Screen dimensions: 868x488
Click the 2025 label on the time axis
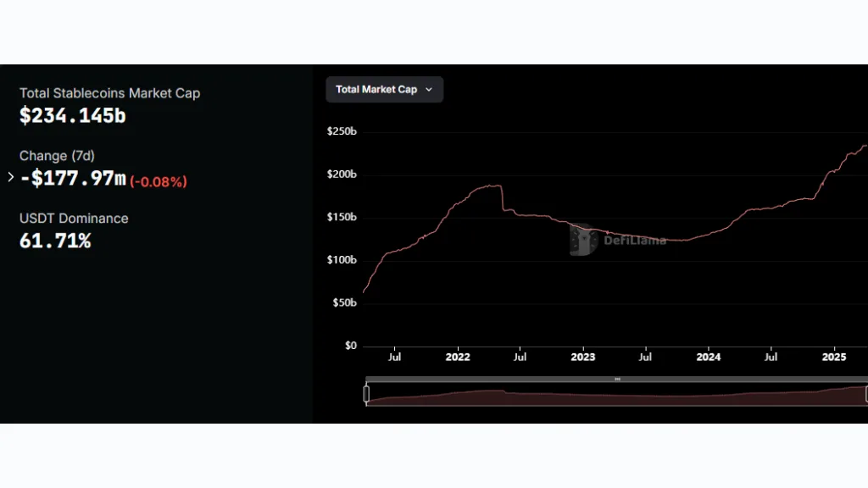tap(834, 357)
